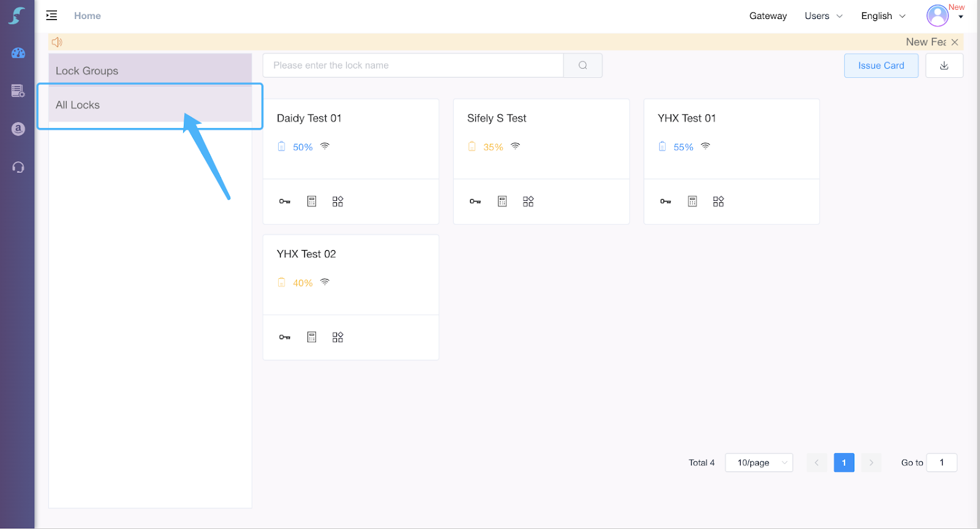Click the 40% battery level text
Screen dimensions: 980x529
click(303, 283)
